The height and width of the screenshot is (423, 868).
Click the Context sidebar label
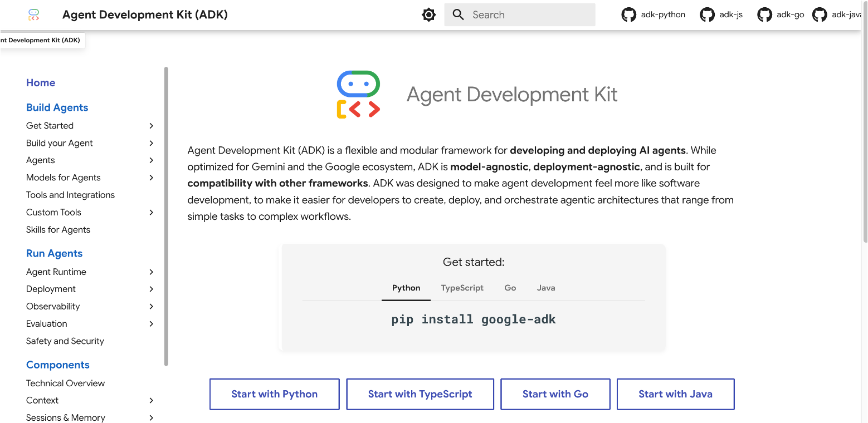tap(42, 400)
